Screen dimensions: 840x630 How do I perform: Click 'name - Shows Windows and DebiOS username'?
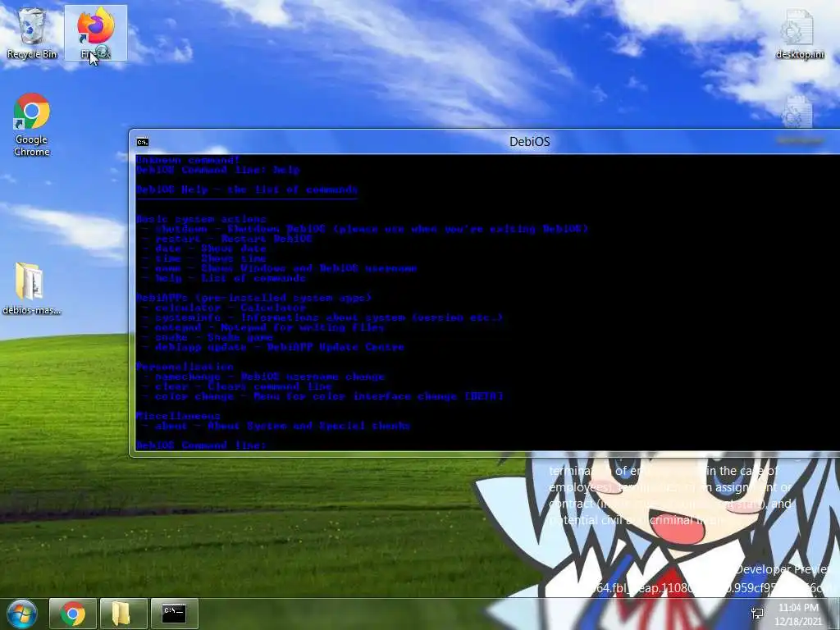[280, 268]
